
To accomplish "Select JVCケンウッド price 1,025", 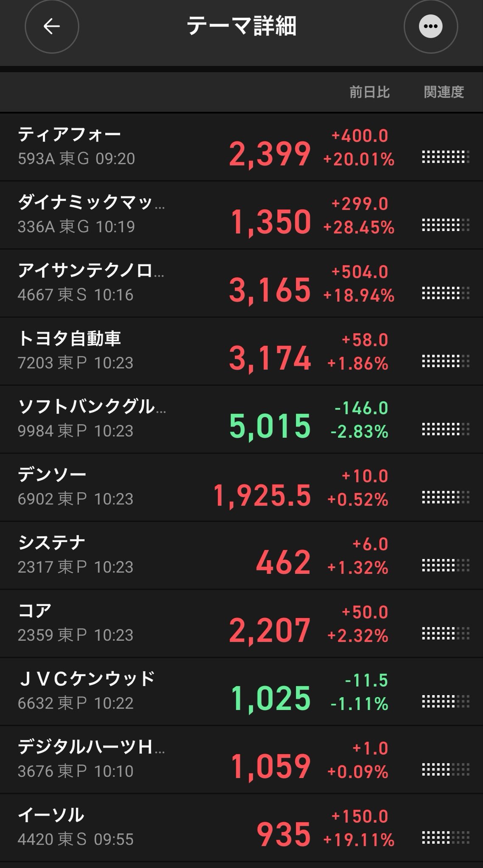I will (x=271, y=699).
